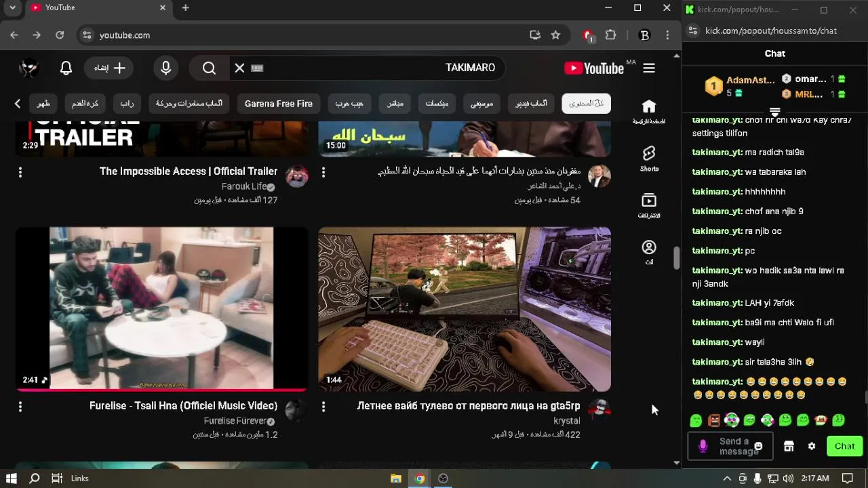The height and width of the screenshot is (488, 868).
Task: Install app icon in address bar
Action: pos(535,35)
